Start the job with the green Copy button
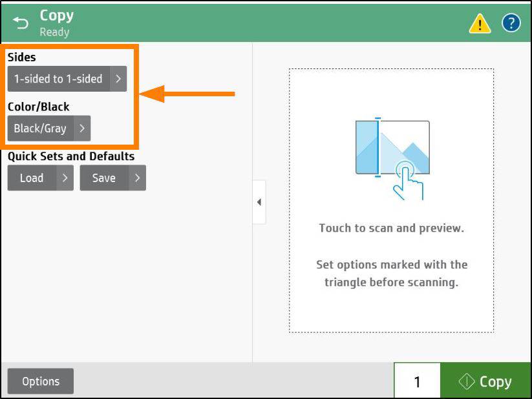 (485, 381)
